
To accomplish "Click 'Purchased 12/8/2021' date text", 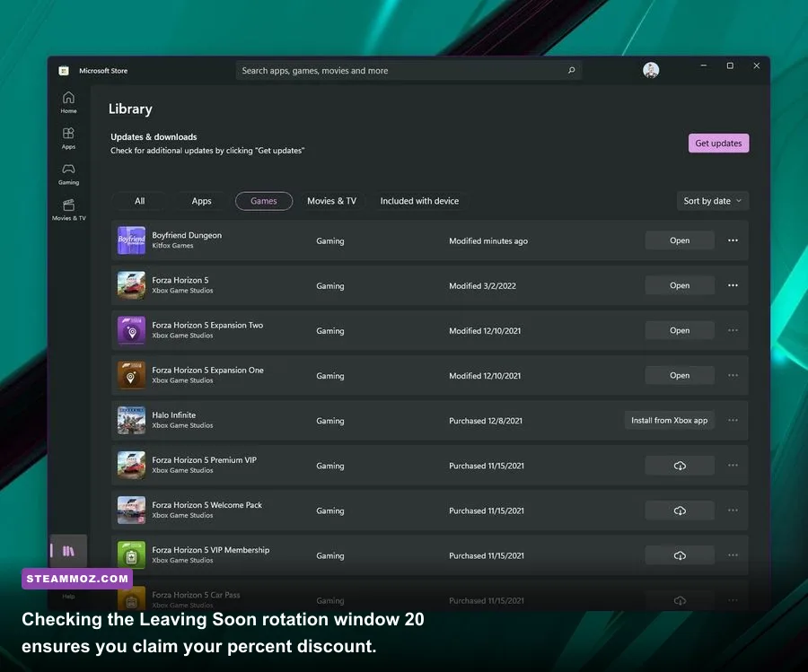I will coord(486,421).
